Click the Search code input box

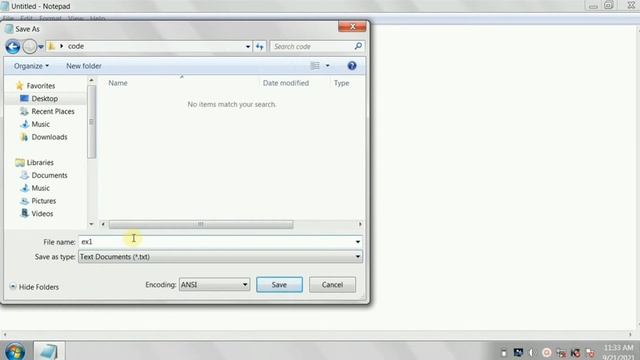tap(312, 47)
